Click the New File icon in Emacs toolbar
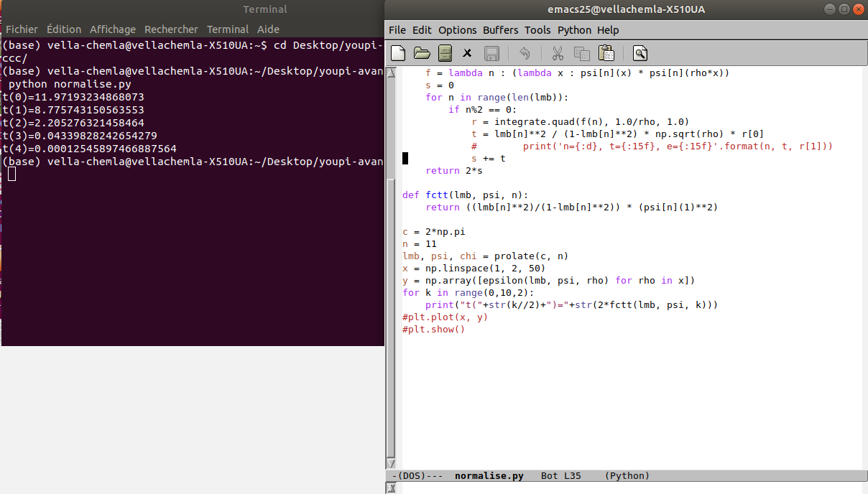The width and height of the screenshot is (868, 494). 398,53
